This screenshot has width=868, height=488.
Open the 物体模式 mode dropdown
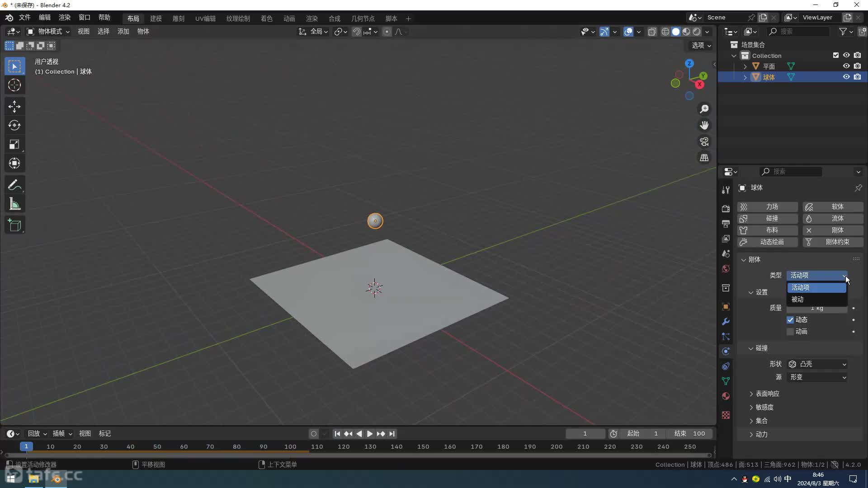click(48, 32)
